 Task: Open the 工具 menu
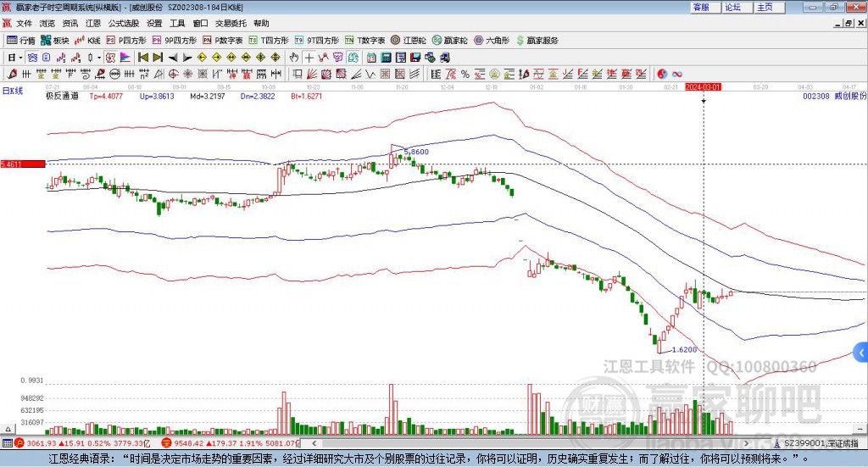pyautogui.click(x=177, y=23)
